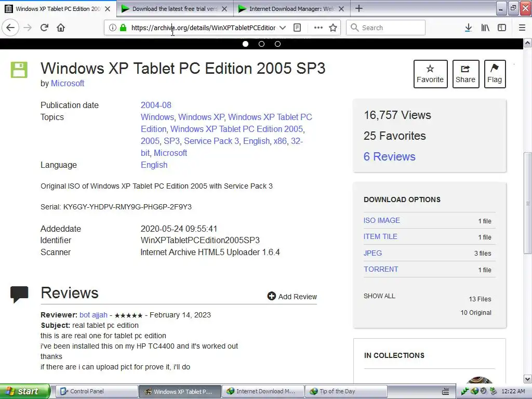Screen dimensions: 532x399
Task: Click SHOW ALL files link
Action: pyautogui.click(x=379, y=296)
